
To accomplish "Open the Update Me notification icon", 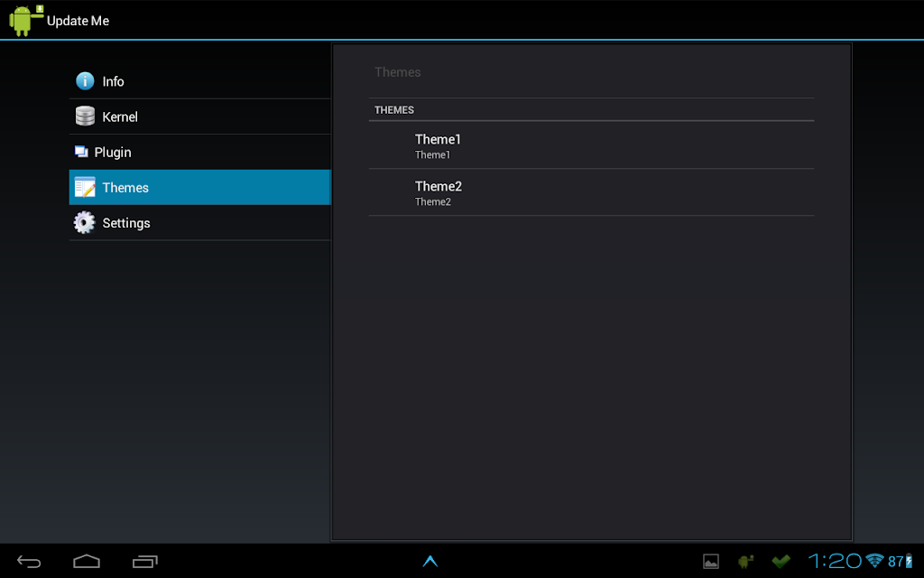I will pyautogui.click(x=745, y=562).
